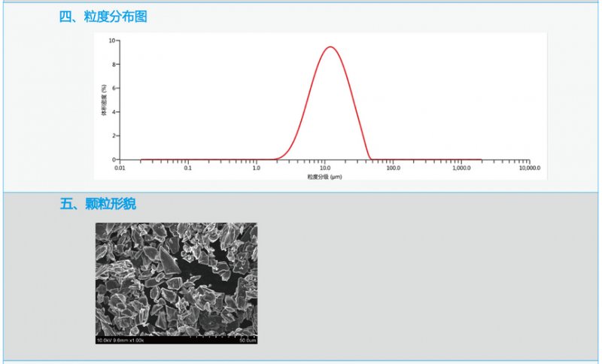Click the y-axis label "2"

114,136
